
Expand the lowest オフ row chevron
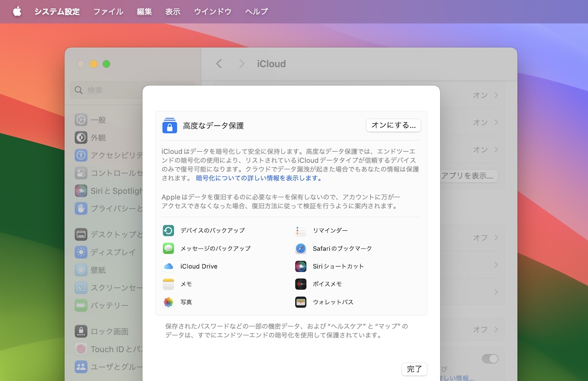(496, 330)
